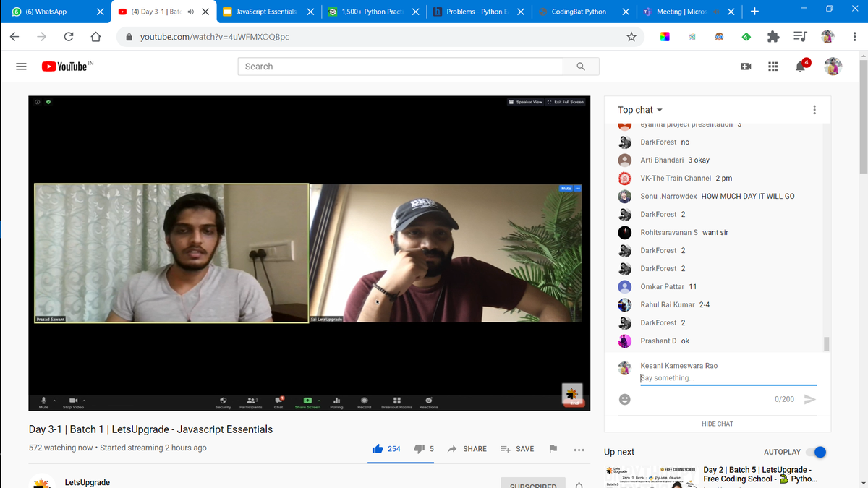This screenshot has height=488, width=868.
Task: Reload the page in the browser
Action: pyautogui.click(x=69, y=37)
